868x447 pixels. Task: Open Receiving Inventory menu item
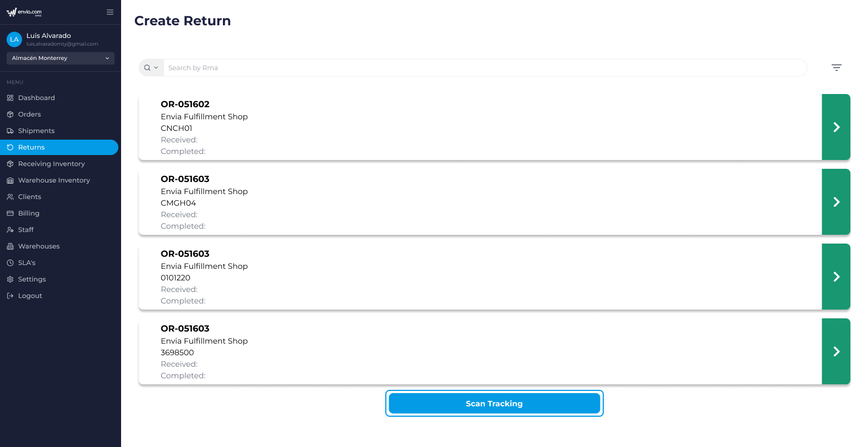(x=51, y=164)
